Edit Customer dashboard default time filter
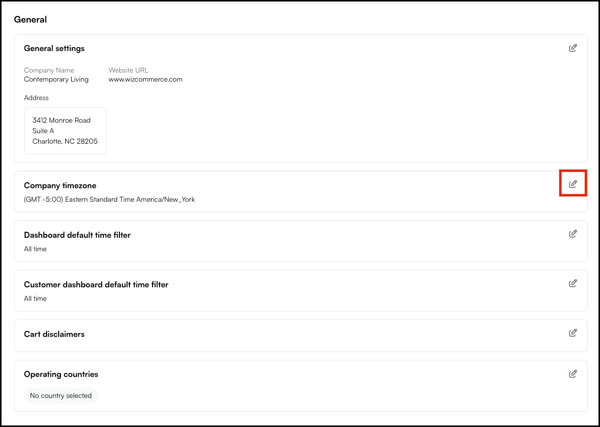Screen dimensions: 600x427 point(573,284)
